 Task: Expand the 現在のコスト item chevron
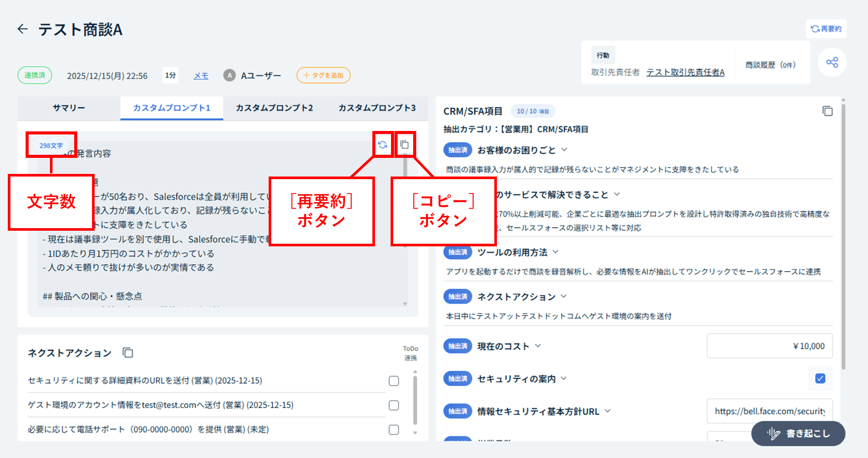538,346
